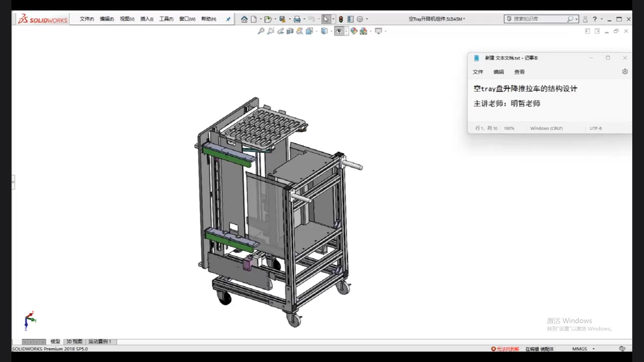Toggle Hide/Show Items eye icon
Screen dimensions: 644x362
[339, 31]
